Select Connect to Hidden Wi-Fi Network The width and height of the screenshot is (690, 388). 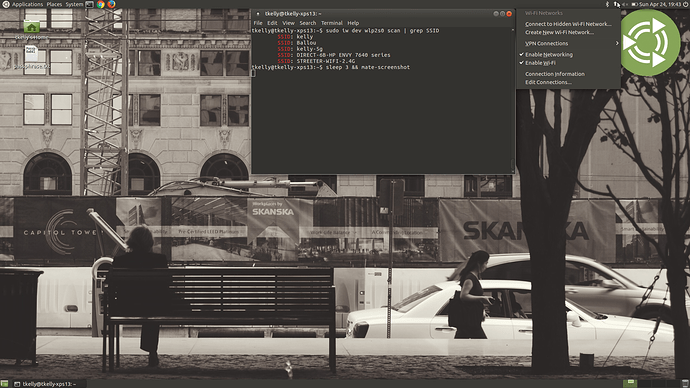point(568,24)
